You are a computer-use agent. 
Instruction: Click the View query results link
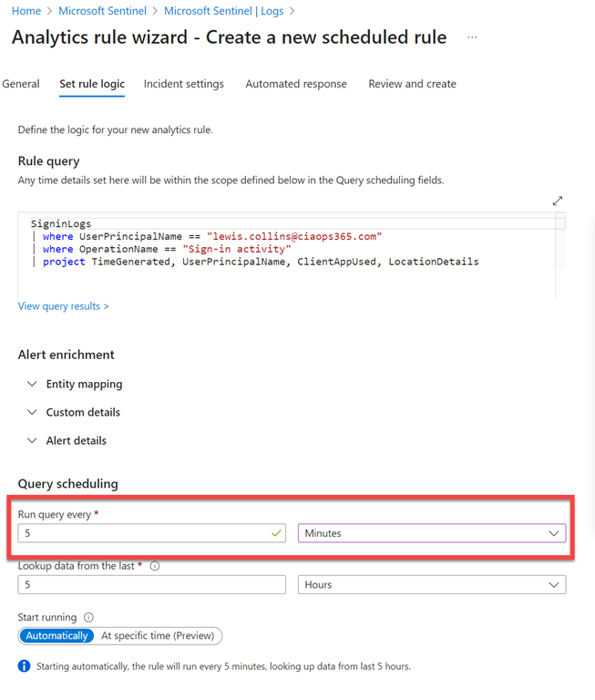tap(63, 306)
